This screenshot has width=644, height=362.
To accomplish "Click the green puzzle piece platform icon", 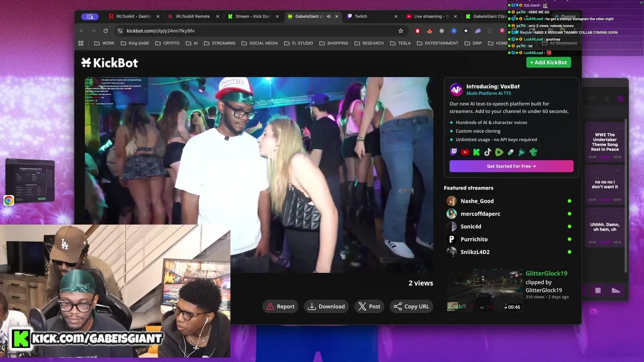I will [x=533, y=152].
